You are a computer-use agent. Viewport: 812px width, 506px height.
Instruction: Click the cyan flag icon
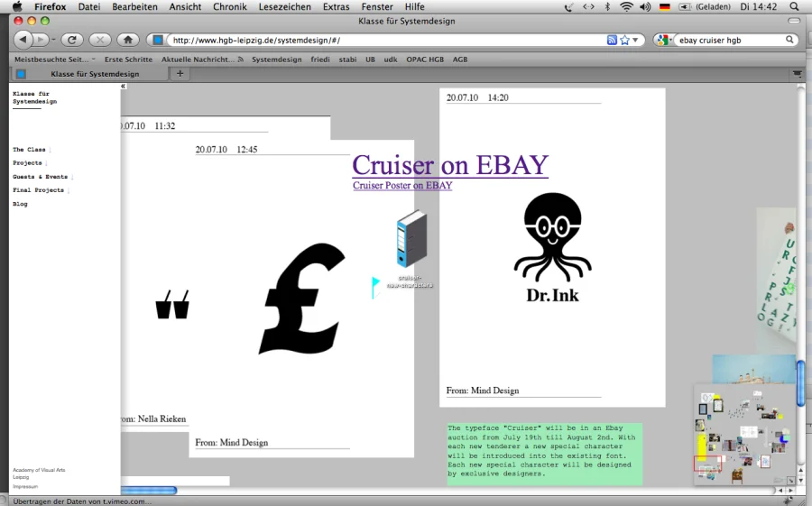tap(376, 287)
